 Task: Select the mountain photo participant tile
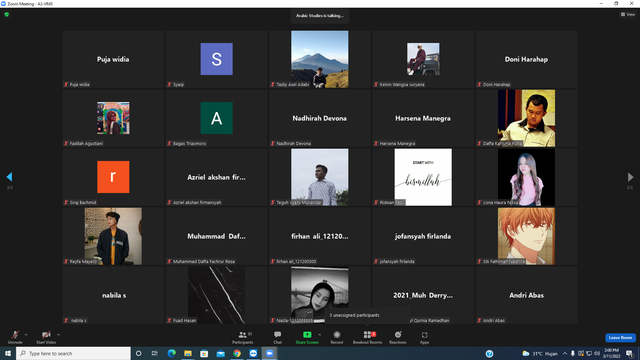(x=320, y=59)
